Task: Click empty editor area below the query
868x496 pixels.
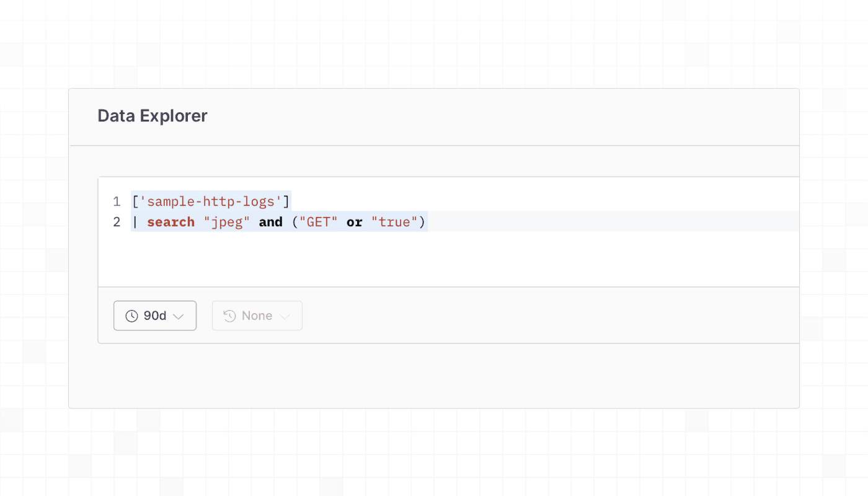Action: (434, 260)
